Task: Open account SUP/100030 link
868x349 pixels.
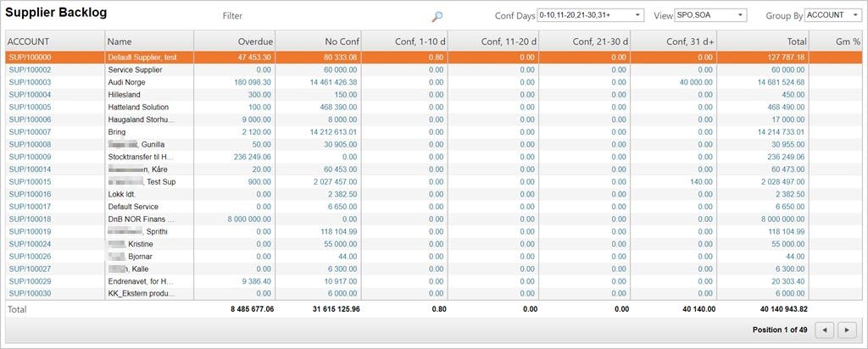Action: 30,293
